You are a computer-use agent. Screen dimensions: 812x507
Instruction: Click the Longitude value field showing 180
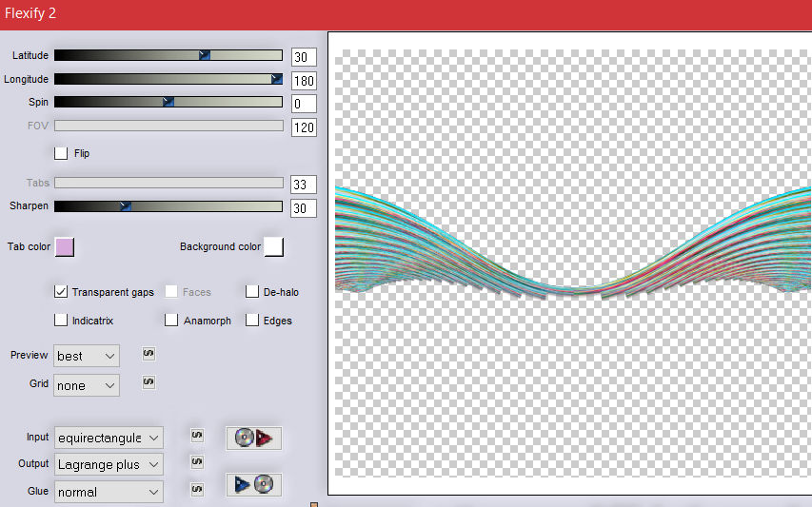[x=304, y=81]
